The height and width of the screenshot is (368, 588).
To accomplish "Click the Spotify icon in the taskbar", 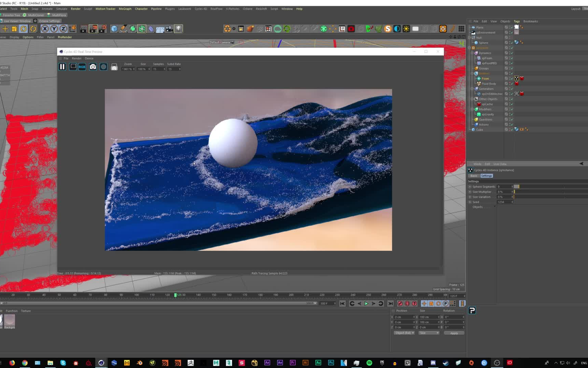I will coord(369,363).
